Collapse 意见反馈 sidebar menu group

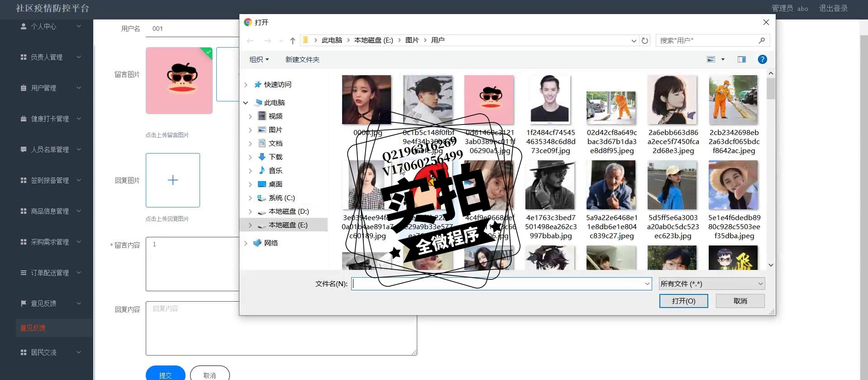(x=51, y=303)
